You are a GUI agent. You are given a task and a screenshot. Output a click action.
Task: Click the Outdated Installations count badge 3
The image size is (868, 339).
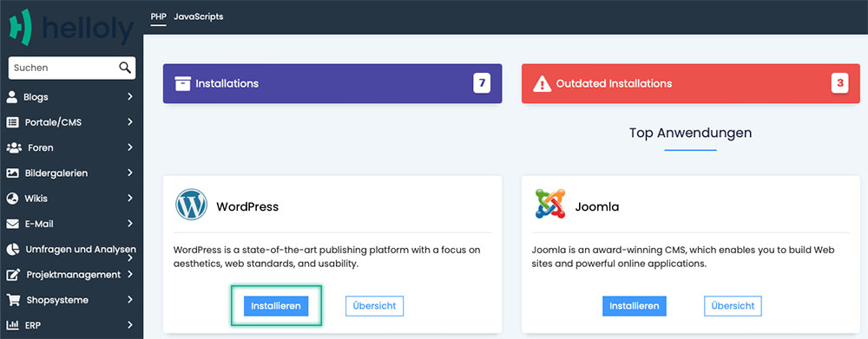(839, 83)
